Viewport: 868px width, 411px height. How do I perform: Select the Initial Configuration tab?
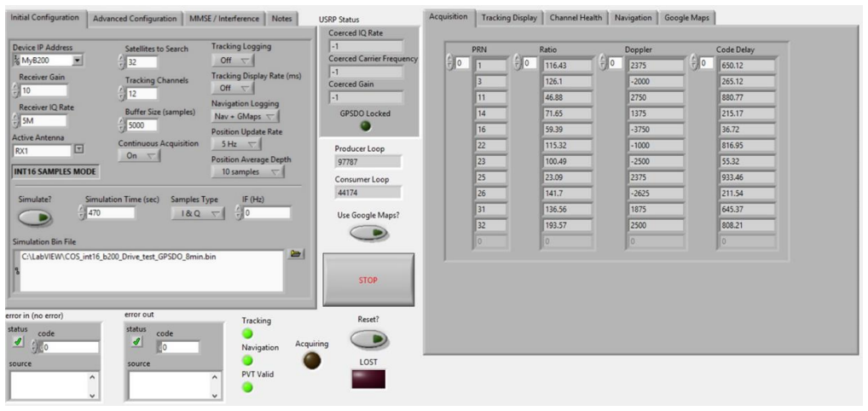(x=45, y=17)
